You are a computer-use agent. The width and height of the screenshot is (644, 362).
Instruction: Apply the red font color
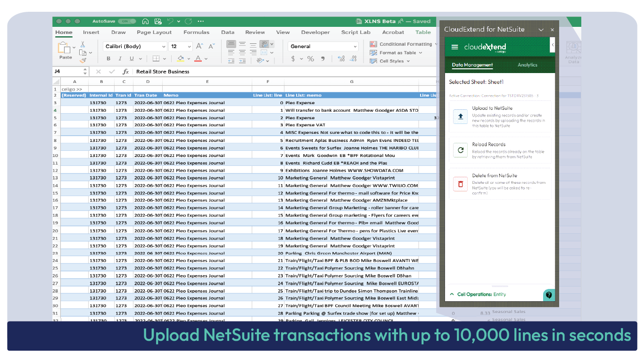pos(198,59)
